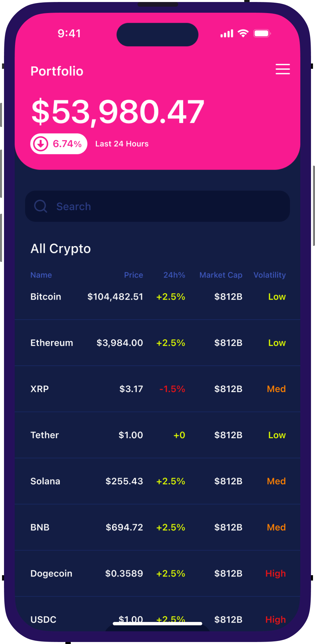Sort by the Name column header
Viewport: 315px width, 644px height.
click(41, 275)
